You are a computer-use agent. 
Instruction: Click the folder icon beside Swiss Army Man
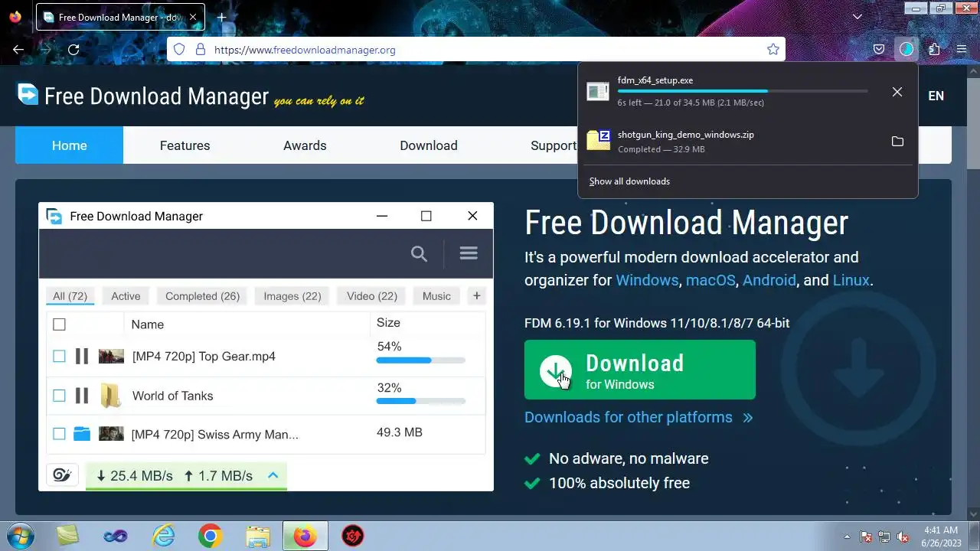[x=82, y=434]
